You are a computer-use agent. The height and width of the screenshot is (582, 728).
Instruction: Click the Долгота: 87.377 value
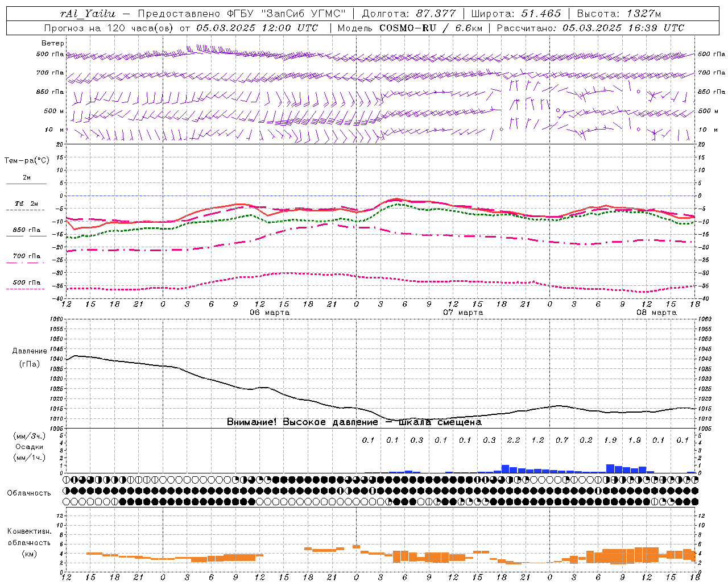click(408, 14)
